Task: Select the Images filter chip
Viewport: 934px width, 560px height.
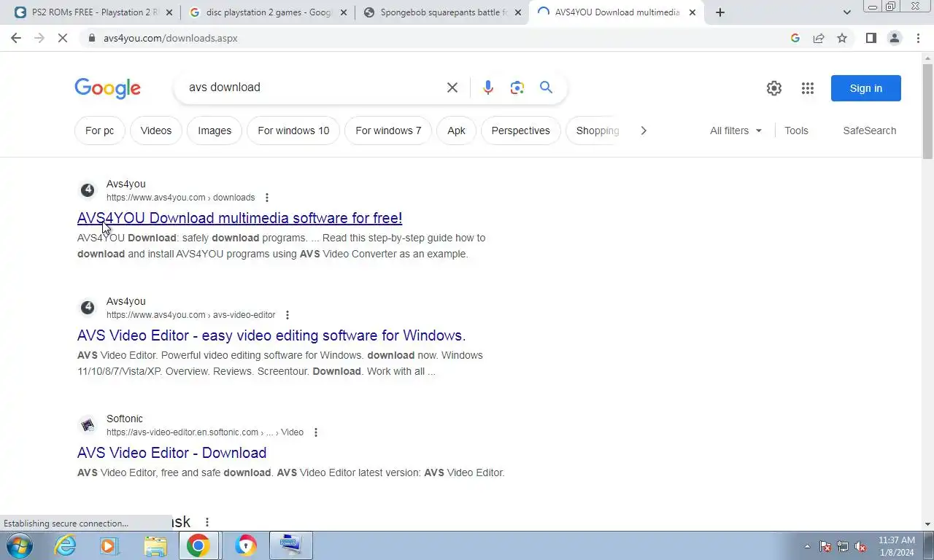Action: pos(215,131)
